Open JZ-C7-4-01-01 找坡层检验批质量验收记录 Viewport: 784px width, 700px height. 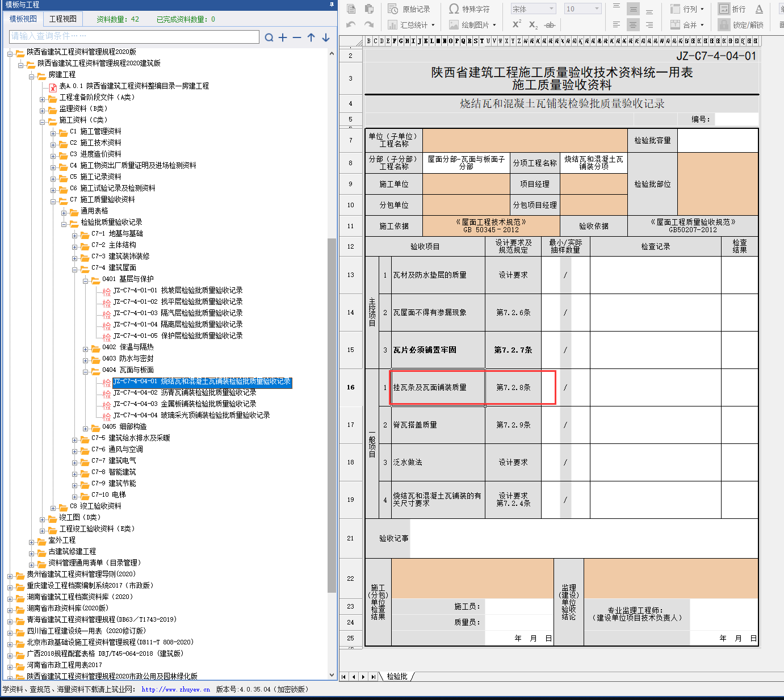point(178,291)
